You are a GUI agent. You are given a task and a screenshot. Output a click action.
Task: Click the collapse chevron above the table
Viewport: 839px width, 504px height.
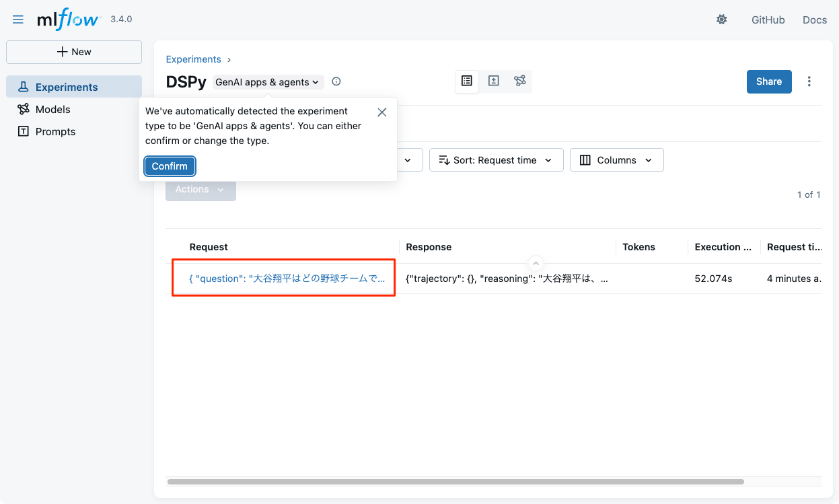[x=536, y=263]
